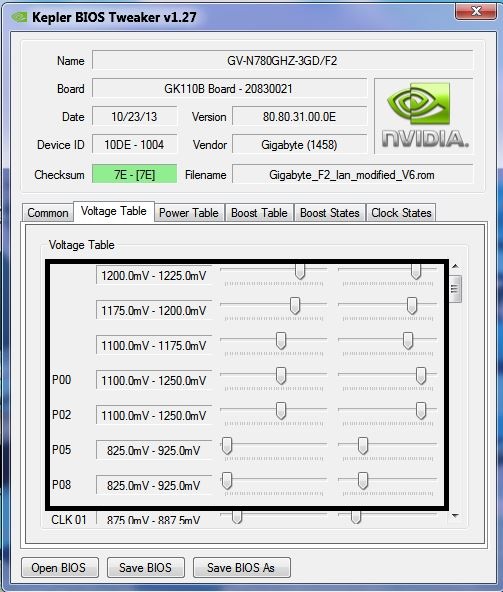
Task: Click the scroll down arrow of voltage list
Action: [455, 516]
